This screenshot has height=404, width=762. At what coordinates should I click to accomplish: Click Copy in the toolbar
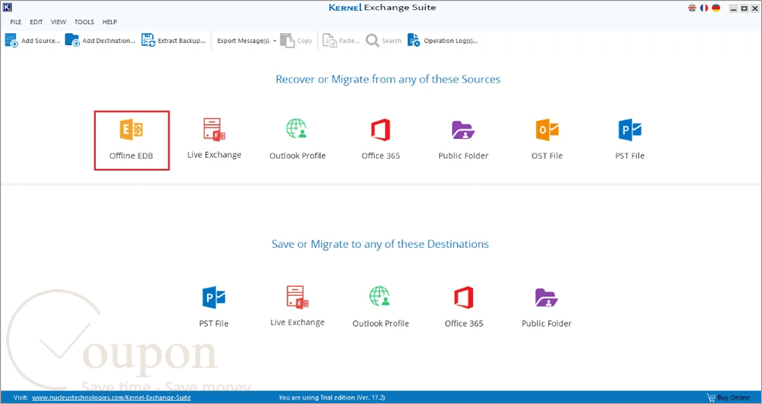(x=296, y=40)
